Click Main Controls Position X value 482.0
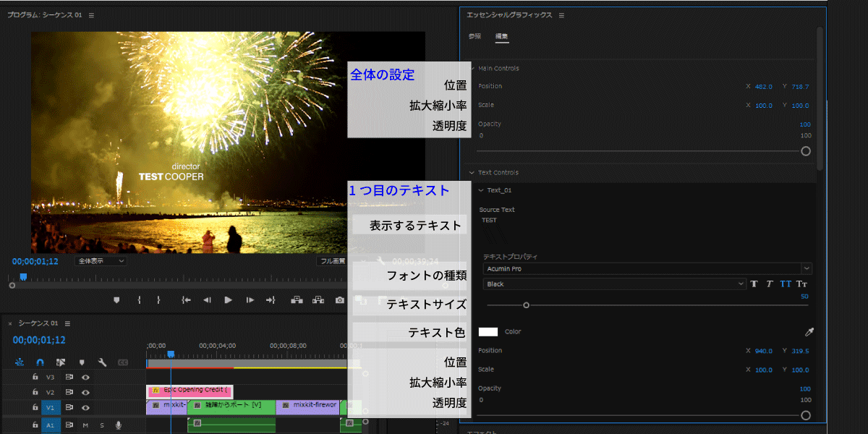The height and width of the screenshot is (434, 868). click(x=764, y=87)
